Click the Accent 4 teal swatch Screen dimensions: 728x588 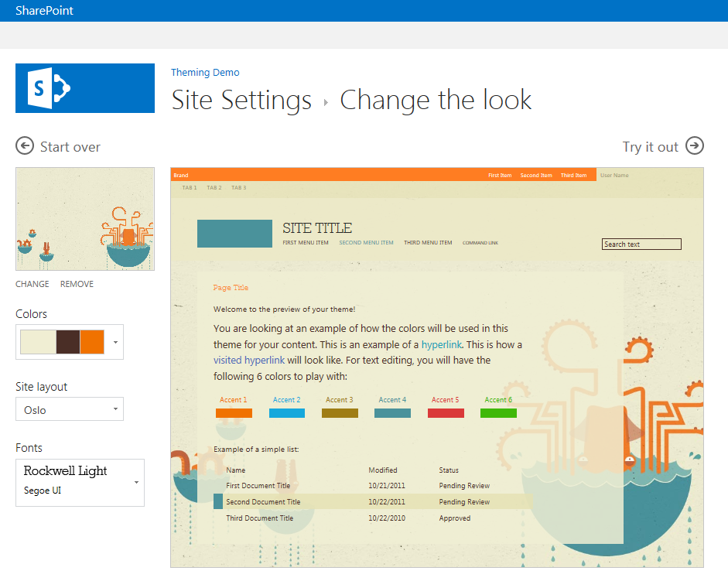[x=392, y=413]
